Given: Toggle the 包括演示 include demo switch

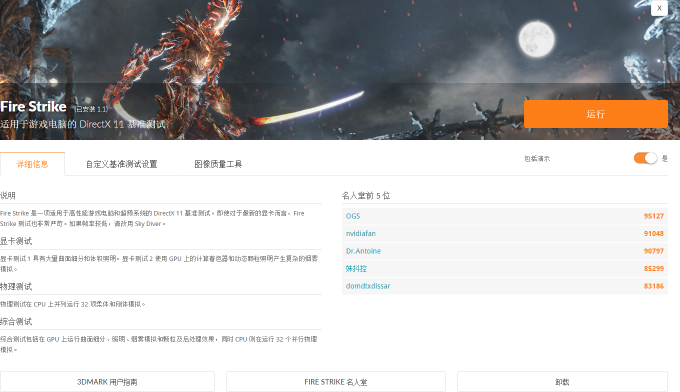Looking at the screenshot, I should [645, 158].
